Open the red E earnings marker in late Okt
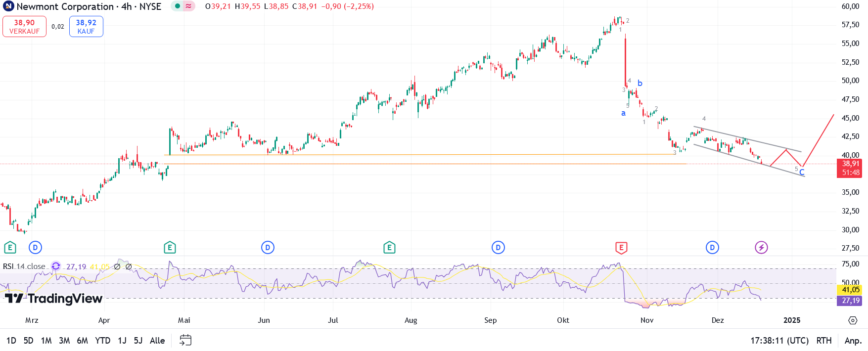Screen dimensions: 868x351 tap(621, 248)
